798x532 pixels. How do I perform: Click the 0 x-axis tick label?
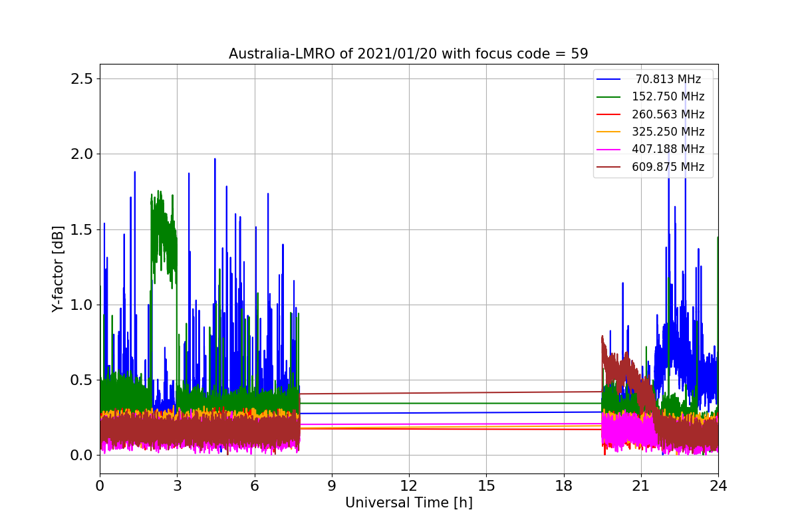[x=100, y=485]
